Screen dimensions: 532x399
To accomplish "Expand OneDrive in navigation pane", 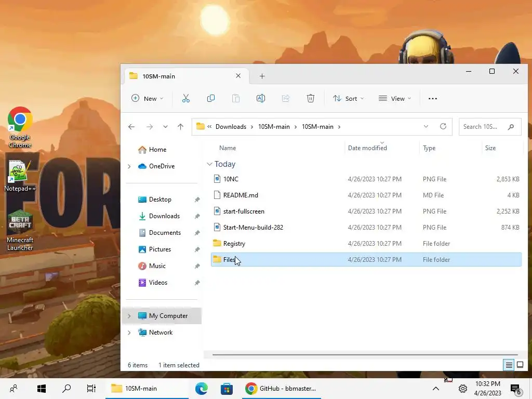I will click(129, 166).
